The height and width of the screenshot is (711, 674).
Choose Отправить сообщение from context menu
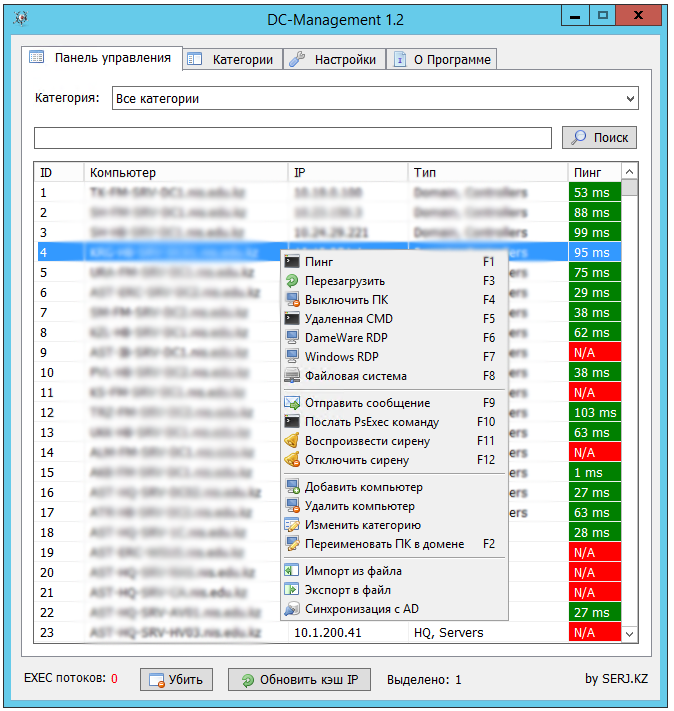point(367,403)
